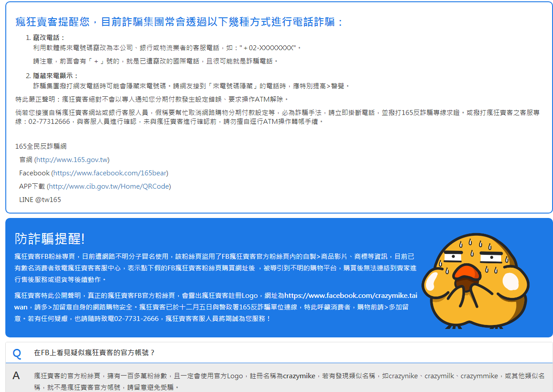Viewport: 553px width, 392px height.
Task: Click the text 165全民反詐騙網
Action: (x=41, y=146)
